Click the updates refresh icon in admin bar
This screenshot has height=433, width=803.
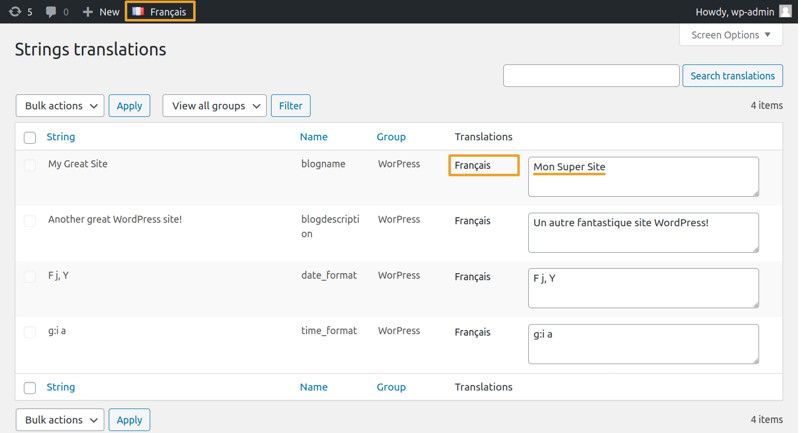pyautogui.click(x=14, y=12)
